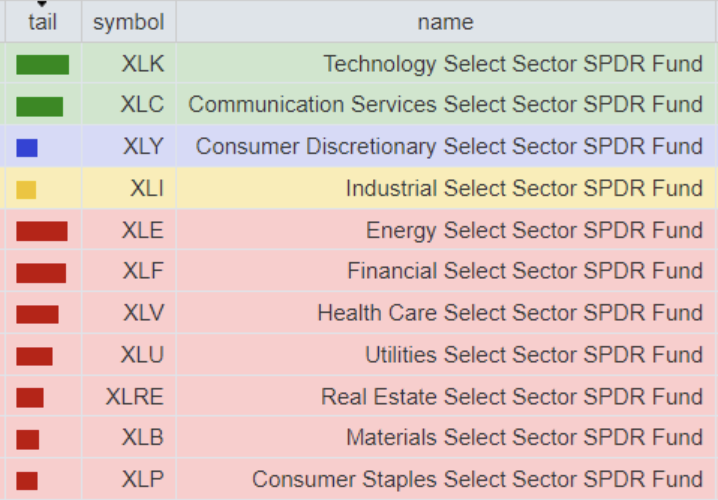Screen dimensions: 718x500
Task: Click the red tail bar for XLF
Action: pyautogui.click(x=41, y=273)
